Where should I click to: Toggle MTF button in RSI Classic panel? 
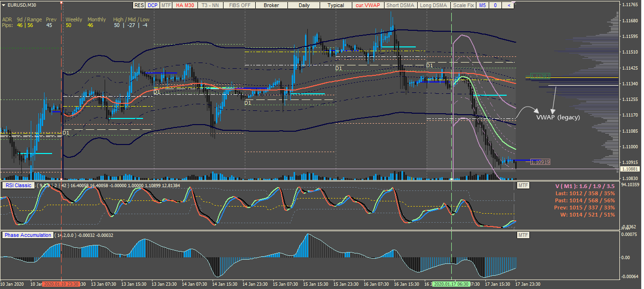pos(523,185)
